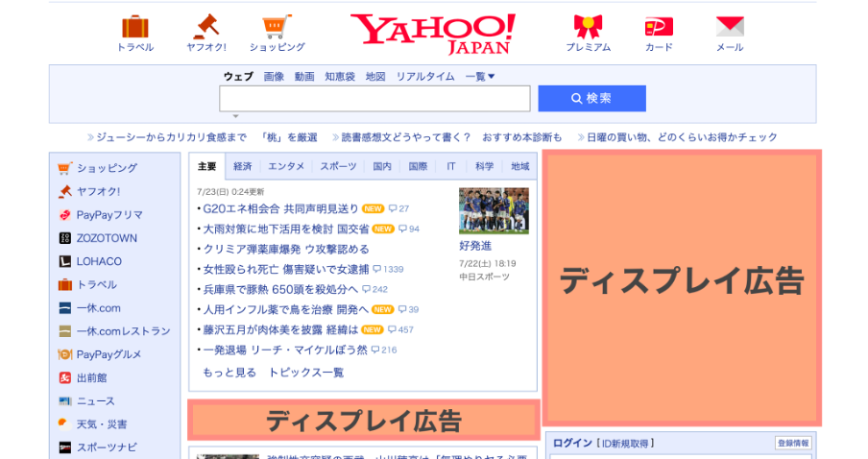Viewport: 868px width, 459px height.
Task: Open the ID新規取得 link
Action: [x=625, y=443]
